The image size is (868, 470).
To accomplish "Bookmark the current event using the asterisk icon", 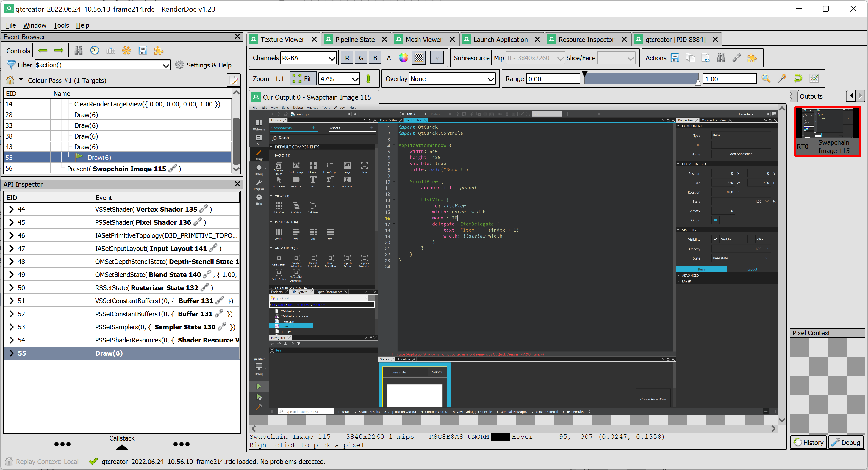I will click(x=127, y=50).
